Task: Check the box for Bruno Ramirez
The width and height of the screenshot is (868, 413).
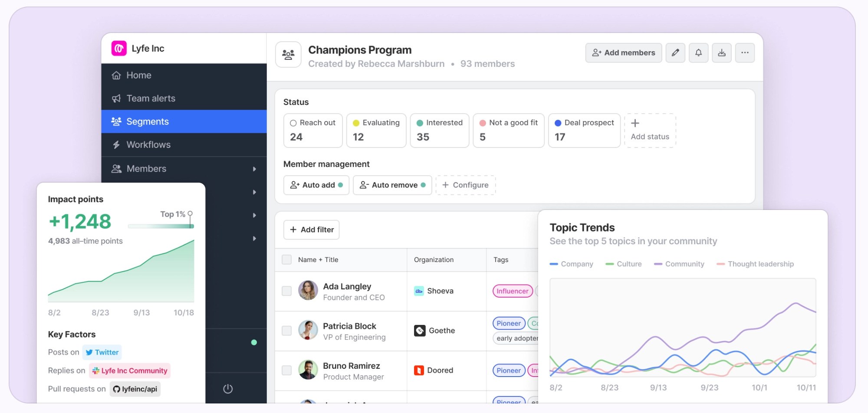Action: pos(286,370)
